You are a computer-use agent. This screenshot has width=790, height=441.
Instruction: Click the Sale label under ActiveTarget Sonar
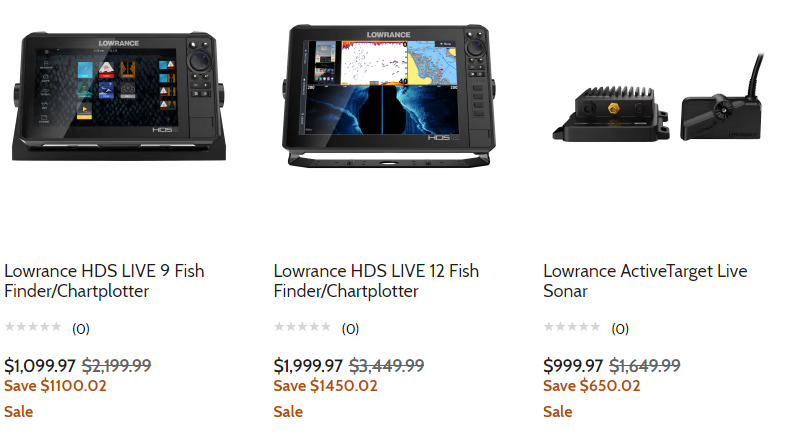pyautogui.click(x=558, y=412)
